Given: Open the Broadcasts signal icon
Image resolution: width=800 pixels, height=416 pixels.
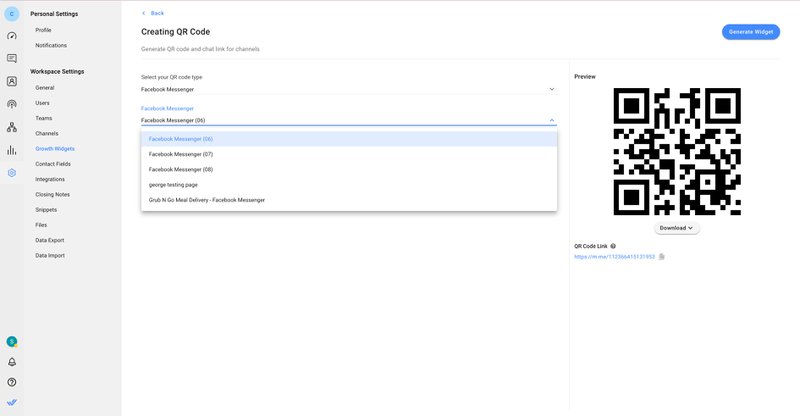Looking at the screenshot, I should [12, 104].
